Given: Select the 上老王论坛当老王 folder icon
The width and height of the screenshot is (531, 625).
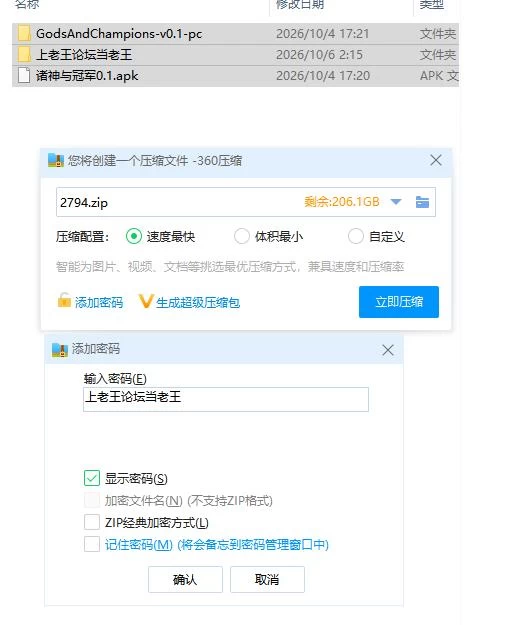Looking at the screenshot, I should tap(24, 55).
